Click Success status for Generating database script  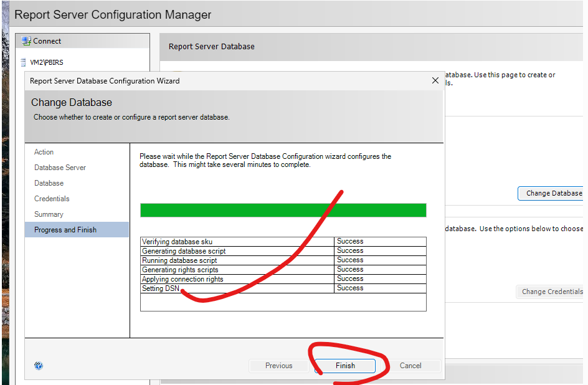click(350, 250)
